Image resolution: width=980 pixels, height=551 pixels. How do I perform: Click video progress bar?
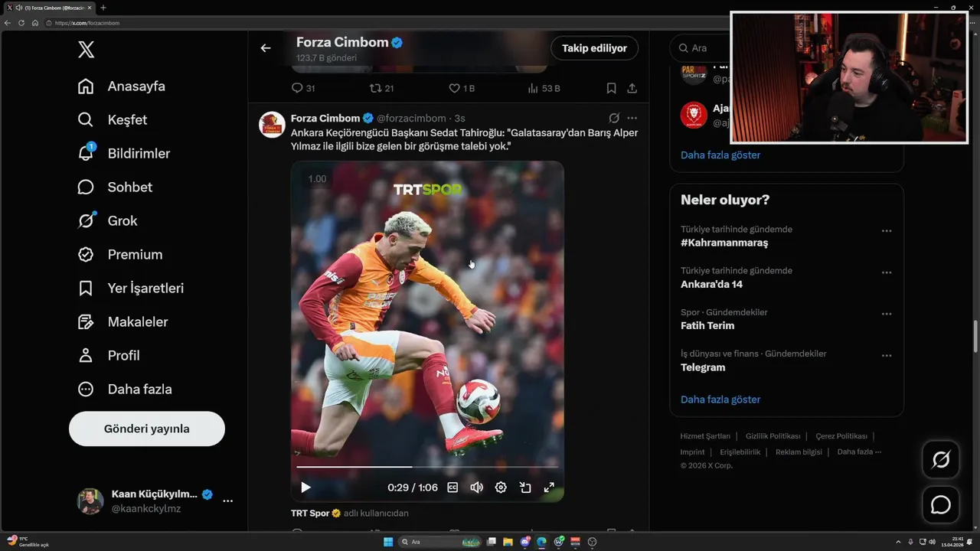tap(427, 466)
